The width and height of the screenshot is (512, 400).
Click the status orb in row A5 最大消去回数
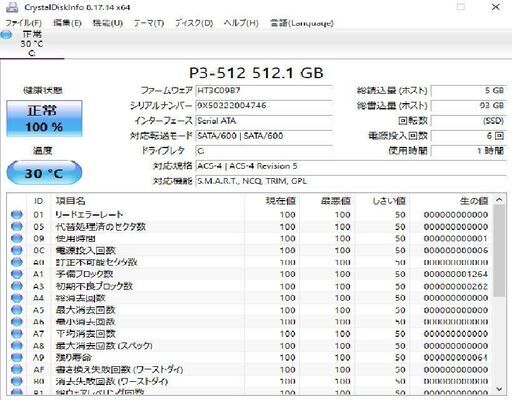(x=17, y=310)
